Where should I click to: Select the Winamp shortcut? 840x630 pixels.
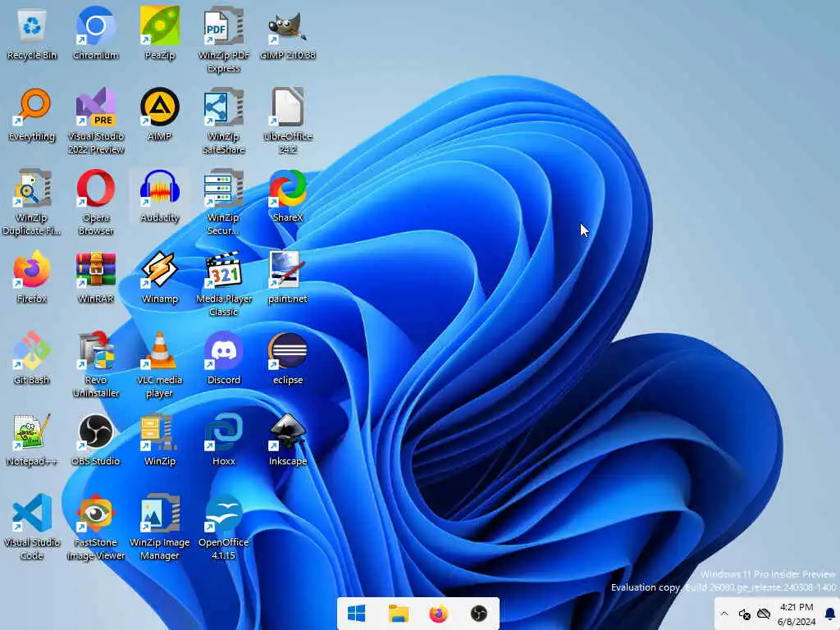click(x=160, y=277)
